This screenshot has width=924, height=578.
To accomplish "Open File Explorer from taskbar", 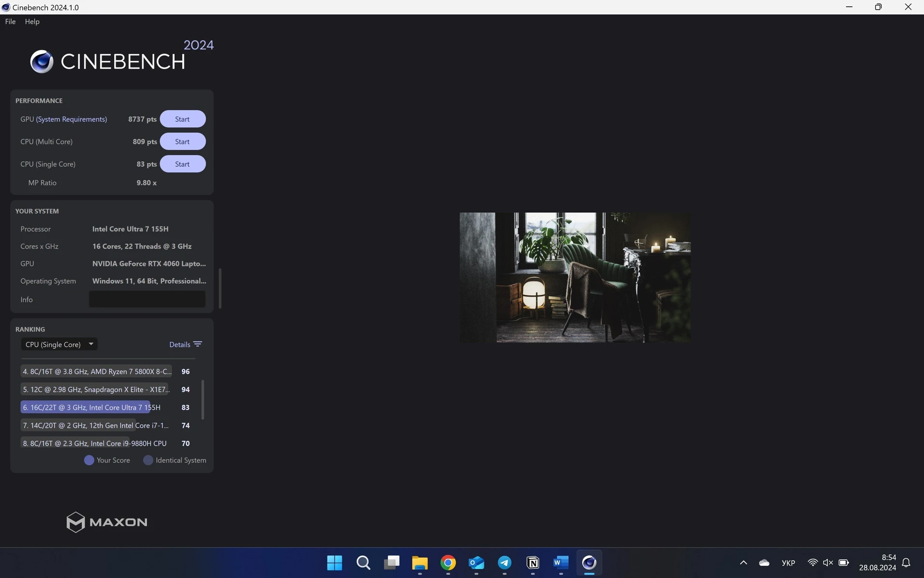I will pyautogui.click(x=420, y=563).
